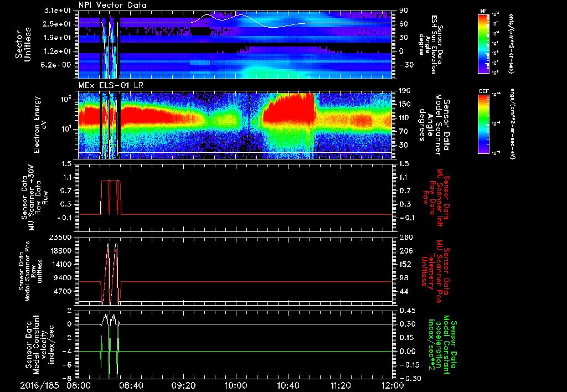
Task: Click the "-6" velocity tick value
Action: point(67,365)
